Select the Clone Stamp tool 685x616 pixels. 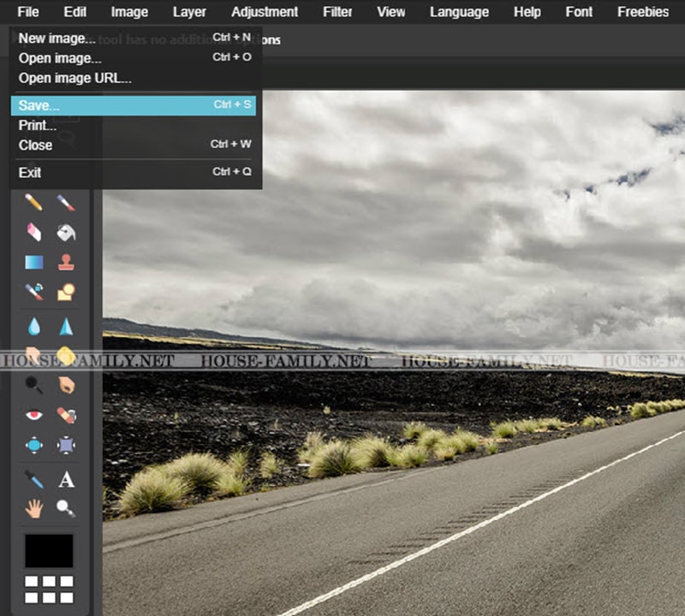[x=66, y=262]
